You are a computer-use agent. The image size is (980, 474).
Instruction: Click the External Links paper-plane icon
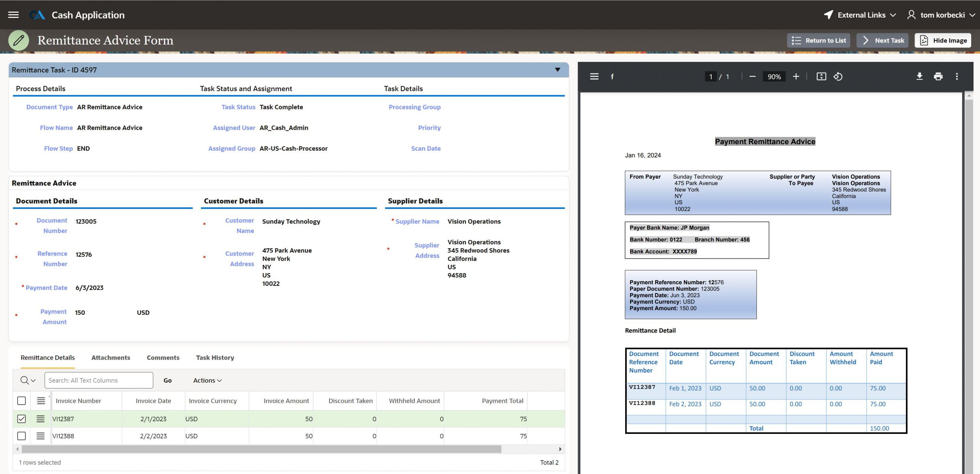pyautogui.click(x=828, y=15)
